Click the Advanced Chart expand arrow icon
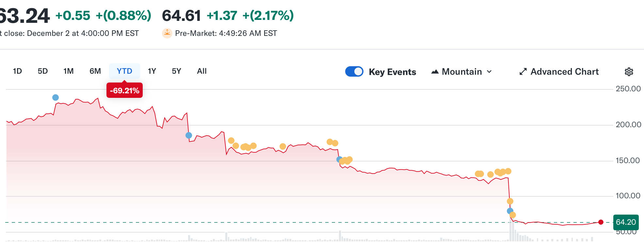This screenshot has width=644, height=242. 523,72
